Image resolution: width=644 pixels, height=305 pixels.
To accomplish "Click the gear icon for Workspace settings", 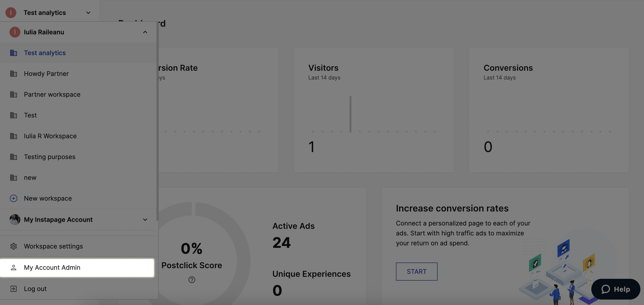I will (x=14, y=246).
